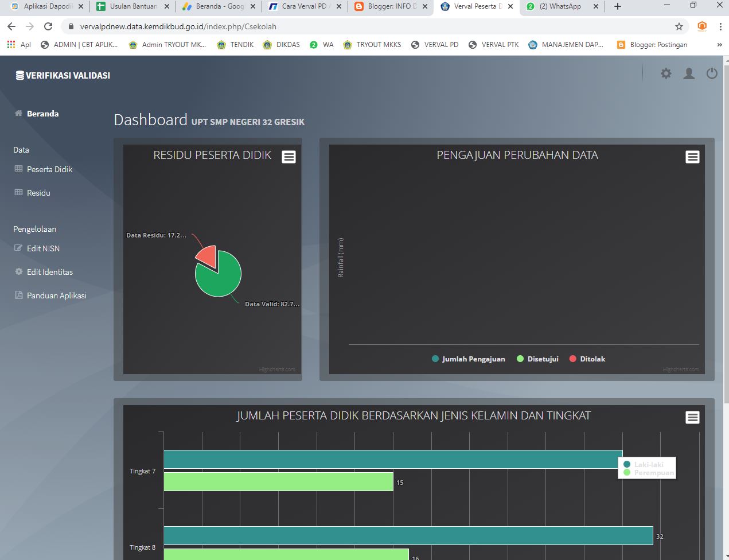
Task: Open the settings gear icon
Action: click(x=665, y=73)
